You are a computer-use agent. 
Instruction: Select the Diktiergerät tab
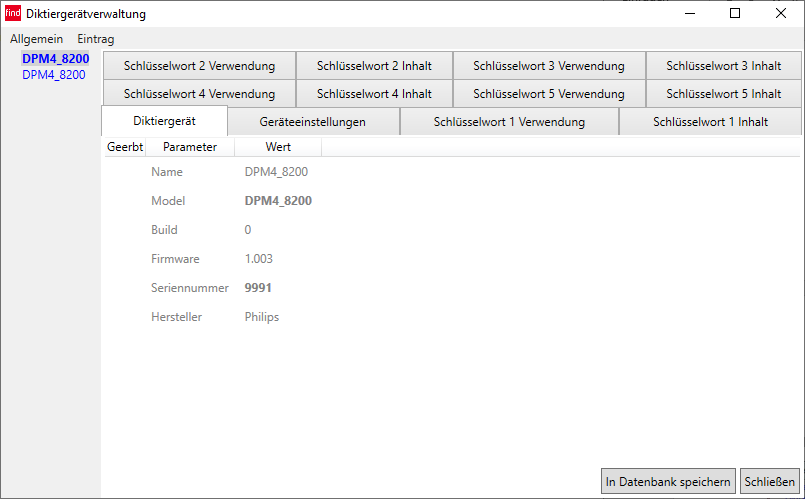(x=164, y=121)
